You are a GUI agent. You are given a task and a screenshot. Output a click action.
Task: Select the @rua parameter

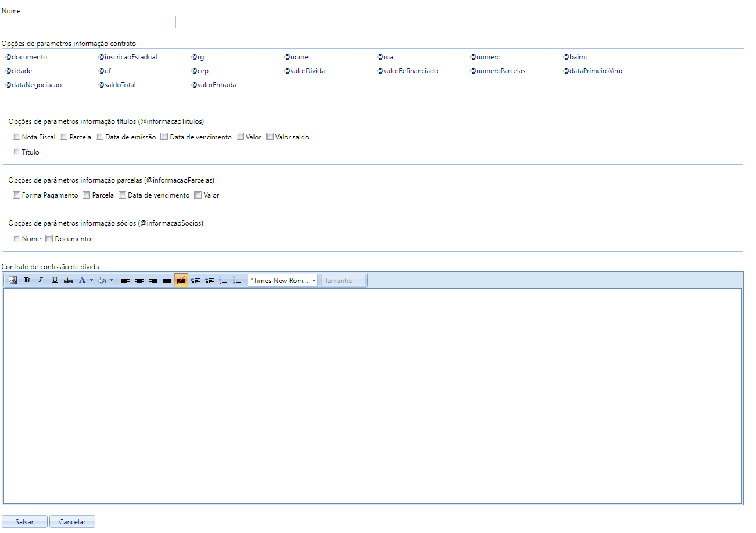(x=385, y=57)
